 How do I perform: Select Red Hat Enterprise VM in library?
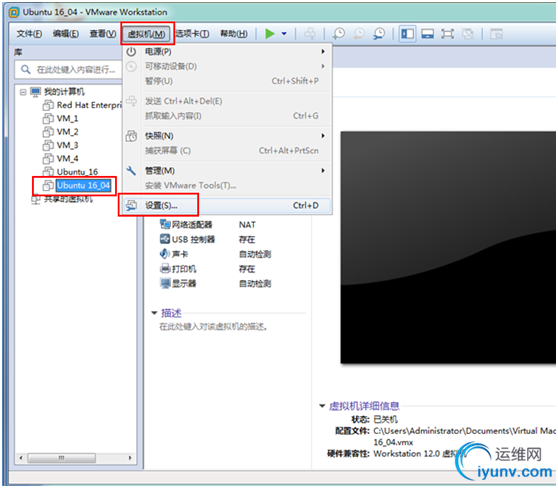point(89,105)
